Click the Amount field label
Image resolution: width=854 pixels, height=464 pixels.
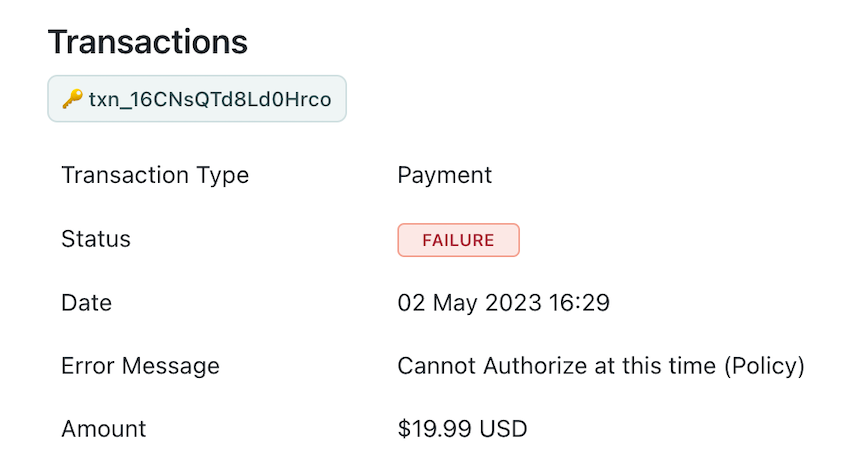coord(104,429)
